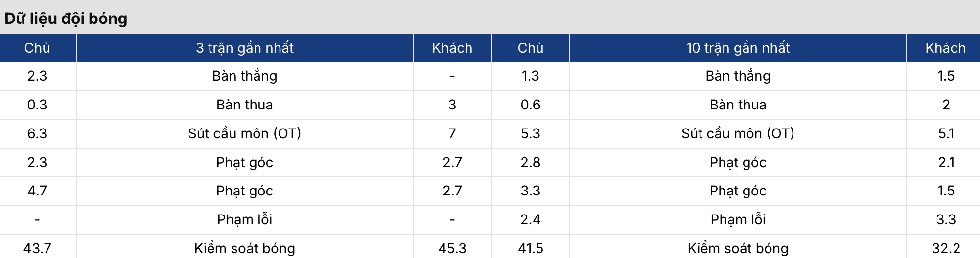Screen dimensions: 980x258
Task: Click "Bàn thắng" label under 3 trận gần nhất
Action: coord(245,76)
